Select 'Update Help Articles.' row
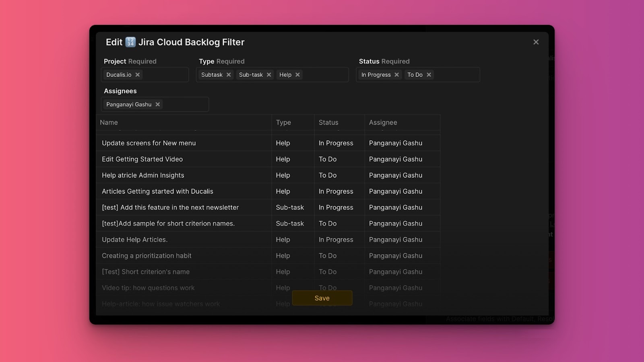This screenshot has width=644, height=362. [x=268, y=240]
